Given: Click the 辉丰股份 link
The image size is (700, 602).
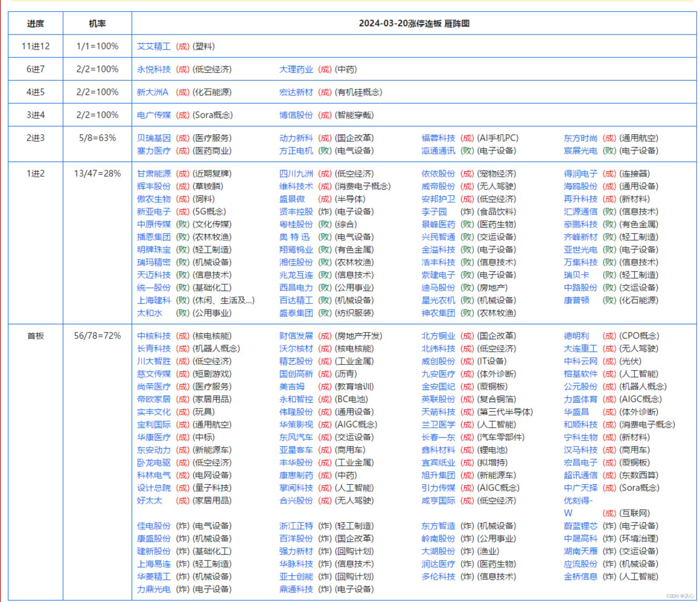Looking at the screenshot, I should pyautogui.click(x=154, y=186).
